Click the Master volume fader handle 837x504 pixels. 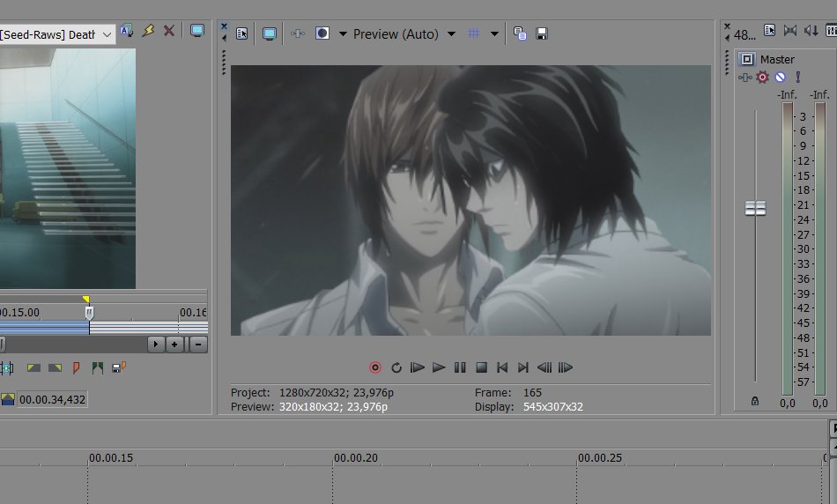[x=755, y=208]
